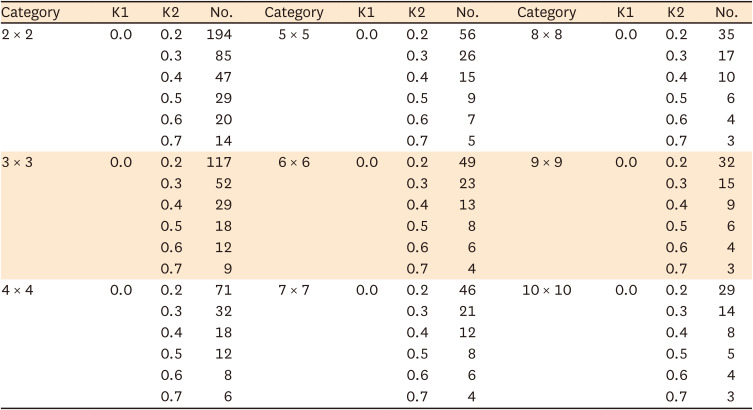Click the rightmost 'No.' column header
Image resolution: width=753 pixels, height=410 pixels.
pos(727,13)
